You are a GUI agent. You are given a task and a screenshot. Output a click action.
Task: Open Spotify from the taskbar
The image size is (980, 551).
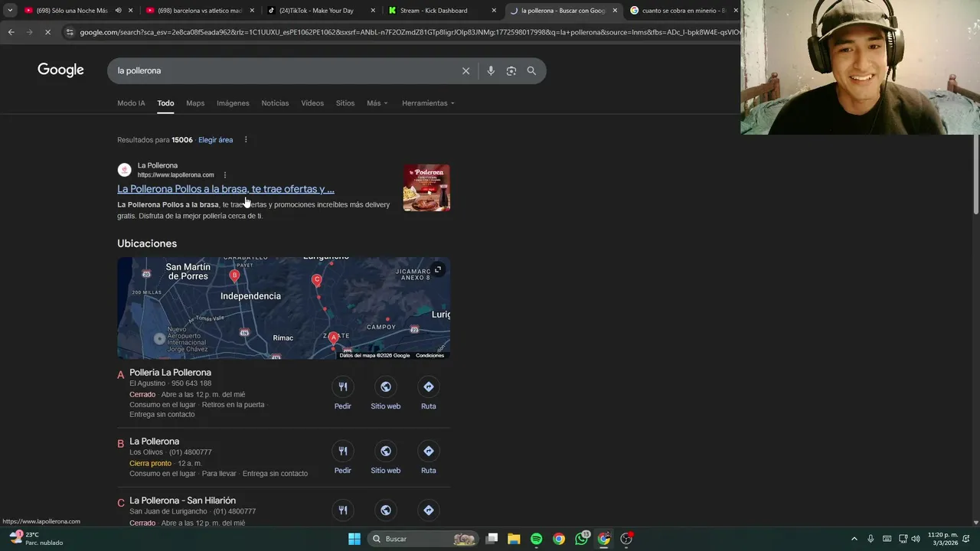coord(536,539)
